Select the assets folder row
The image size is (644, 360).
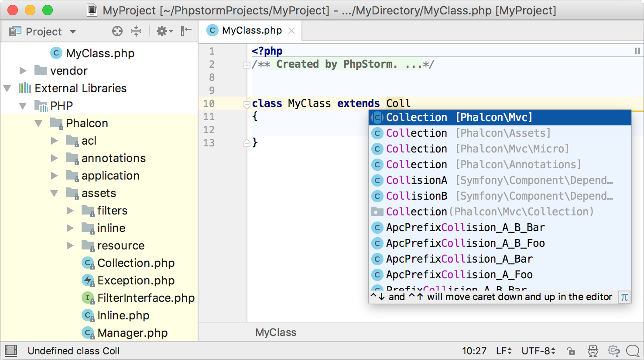click(99, 193)
